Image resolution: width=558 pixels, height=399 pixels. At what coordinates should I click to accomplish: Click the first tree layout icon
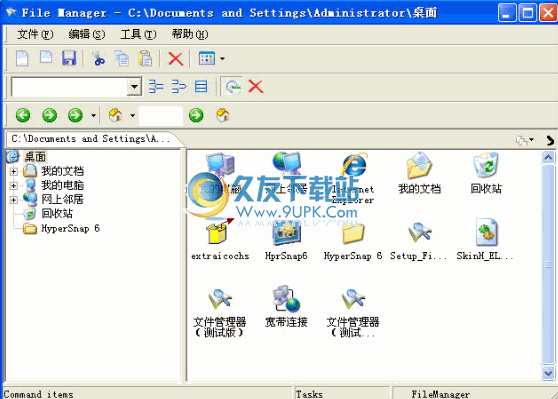point(156,86)
